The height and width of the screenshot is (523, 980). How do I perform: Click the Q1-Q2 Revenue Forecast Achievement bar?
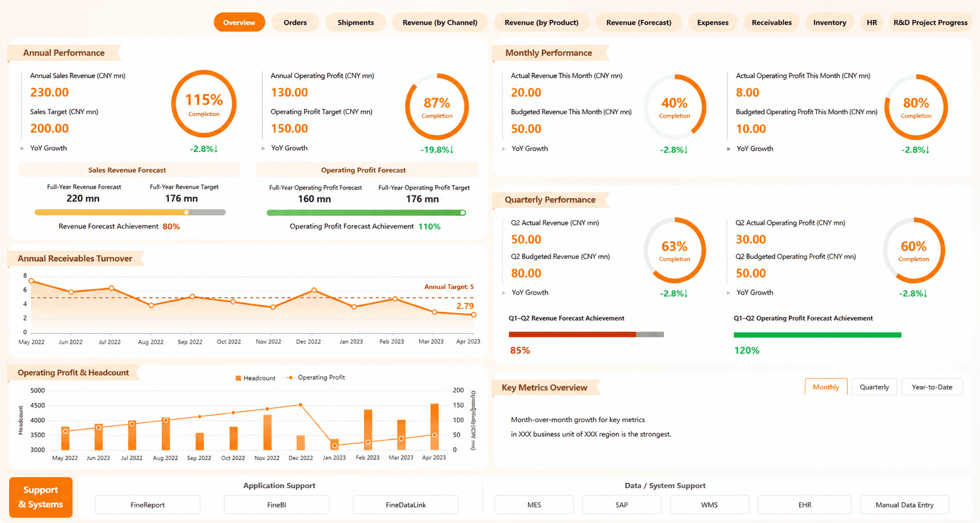[586, 335]
